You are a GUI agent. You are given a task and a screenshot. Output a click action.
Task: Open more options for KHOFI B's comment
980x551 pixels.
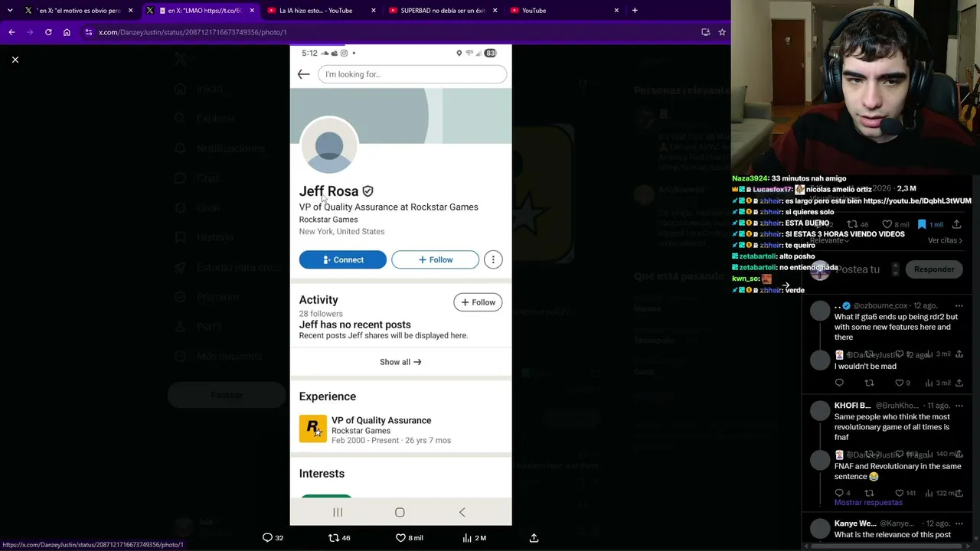[959, 406]
